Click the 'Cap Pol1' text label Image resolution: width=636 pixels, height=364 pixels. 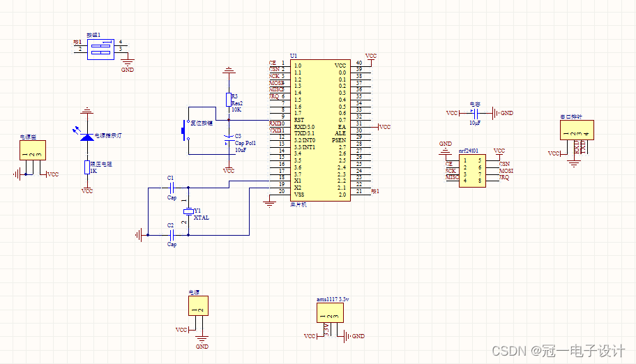(245, 143)
